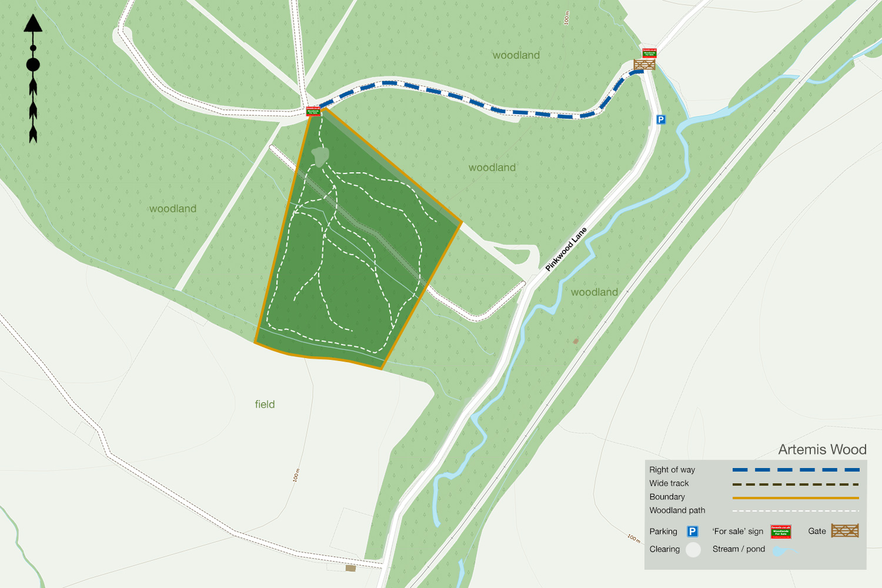Image resolution: width=882 pixels, height=588 pixels.
Task: Click the 'For sale' sign at wood corner
Action: (313, 111)
